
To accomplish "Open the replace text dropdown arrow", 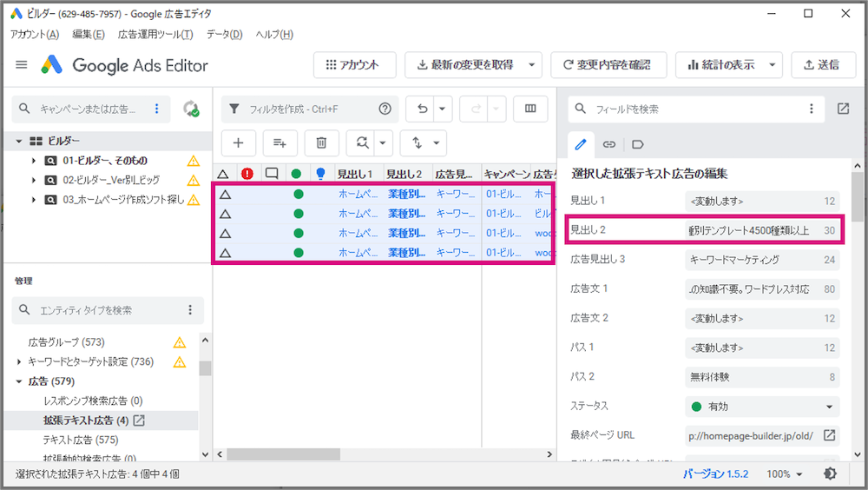I will click(383, 143).
